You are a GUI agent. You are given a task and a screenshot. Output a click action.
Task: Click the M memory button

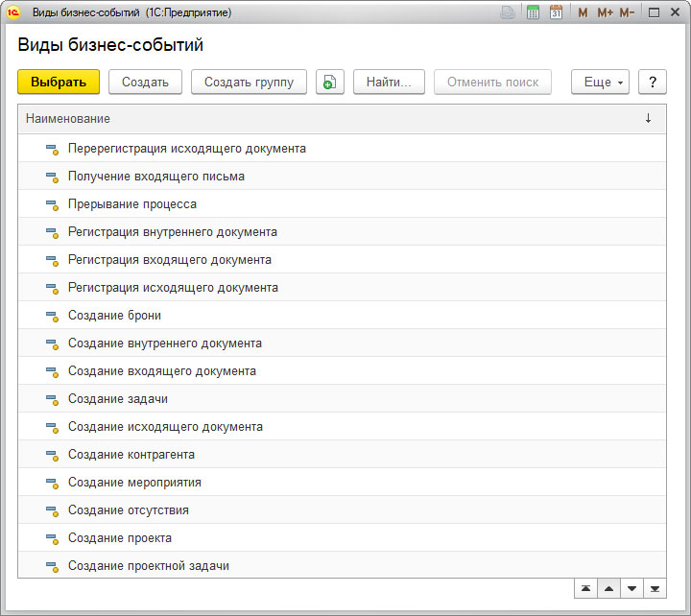click(x=583, y=12)
